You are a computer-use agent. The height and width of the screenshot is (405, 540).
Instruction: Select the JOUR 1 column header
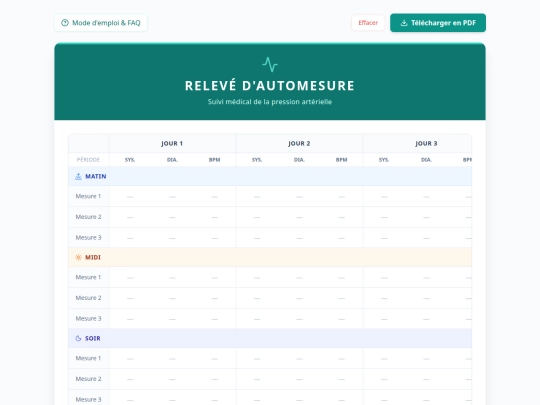tap(172, 143)
